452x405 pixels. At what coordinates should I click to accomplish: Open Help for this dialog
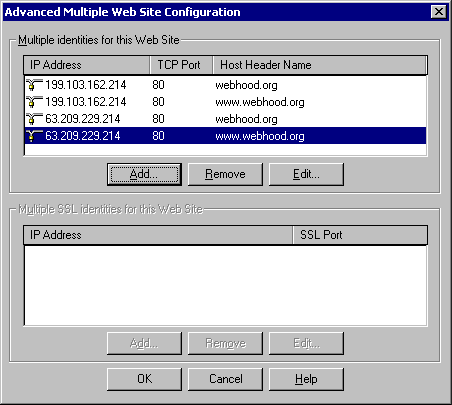tap(306, 379)
